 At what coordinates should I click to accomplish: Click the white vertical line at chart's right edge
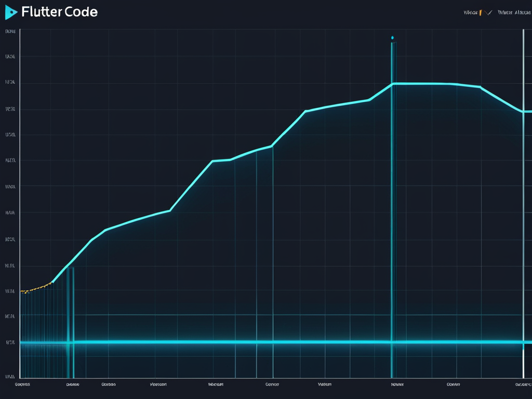click(523, 208)
